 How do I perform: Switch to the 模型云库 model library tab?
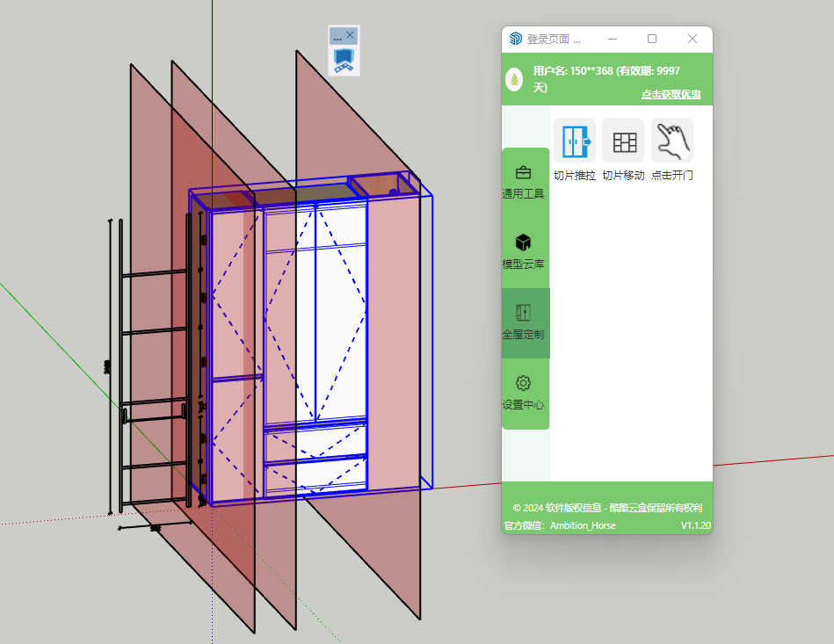(524, 251)
